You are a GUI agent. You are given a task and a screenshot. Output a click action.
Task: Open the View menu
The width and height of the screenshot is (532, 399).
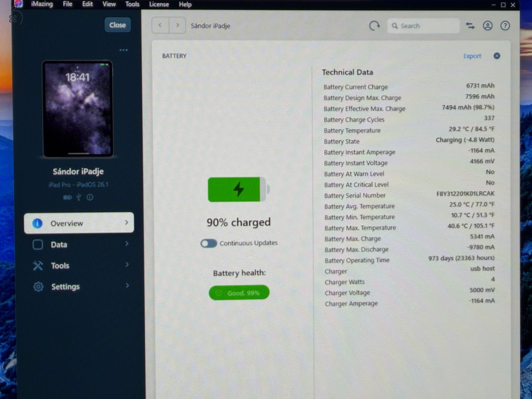coord(109,4)
